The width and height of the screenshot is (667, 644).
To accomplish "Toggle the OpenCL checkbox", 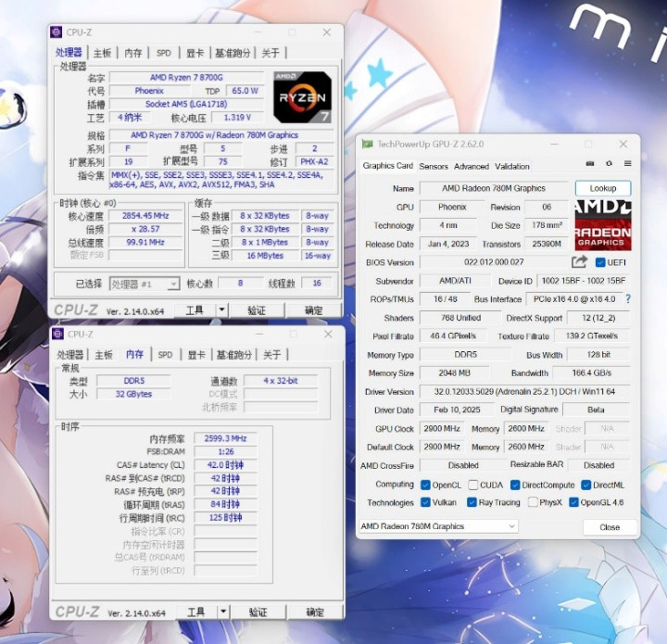I will coord(425,485).
